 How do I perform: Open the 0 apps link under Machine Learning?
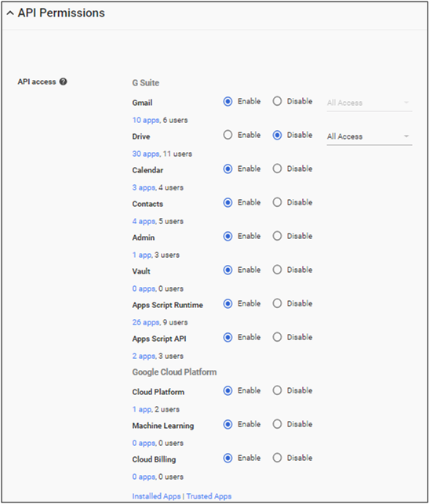tap(144, 443)
